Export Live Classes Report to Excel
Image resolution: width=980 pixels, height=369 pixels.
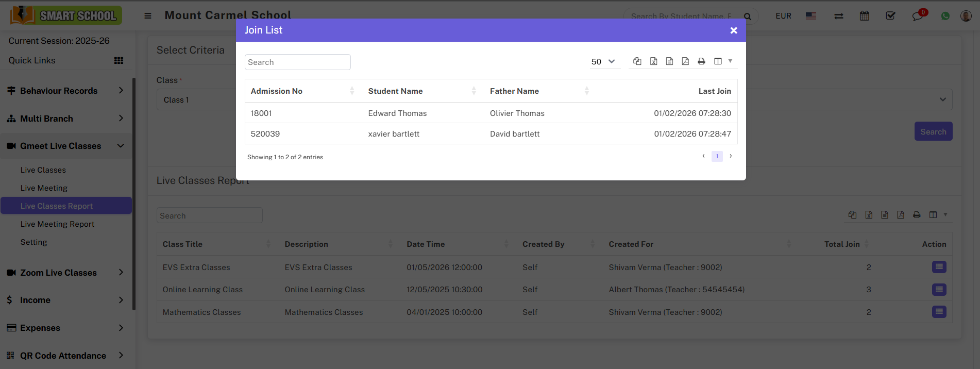pyautogui.click(x=869, y=215)
